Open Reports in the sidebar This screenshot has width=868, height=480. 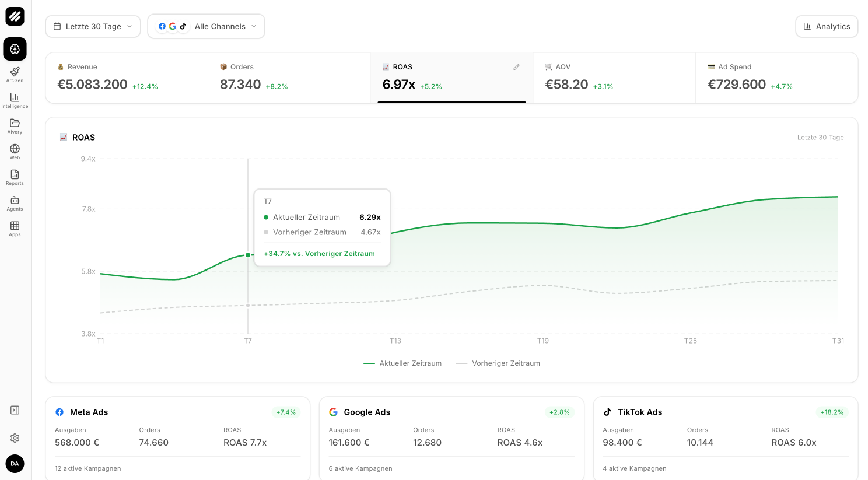pos(15,177)
